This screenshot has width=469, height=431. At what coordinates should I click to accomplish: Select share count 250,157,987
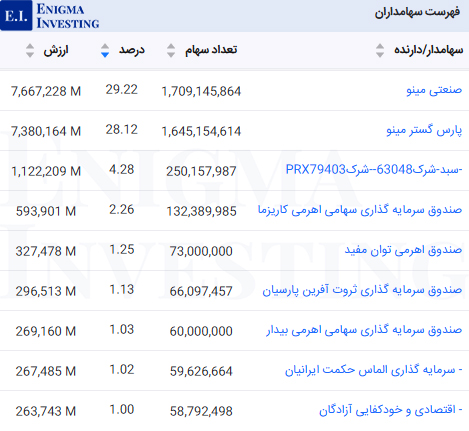[x=201, y=171]
